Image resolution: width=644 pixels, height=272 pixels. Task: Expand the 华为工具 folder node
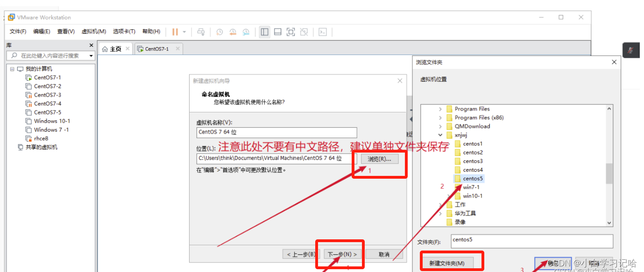[440, 213]
